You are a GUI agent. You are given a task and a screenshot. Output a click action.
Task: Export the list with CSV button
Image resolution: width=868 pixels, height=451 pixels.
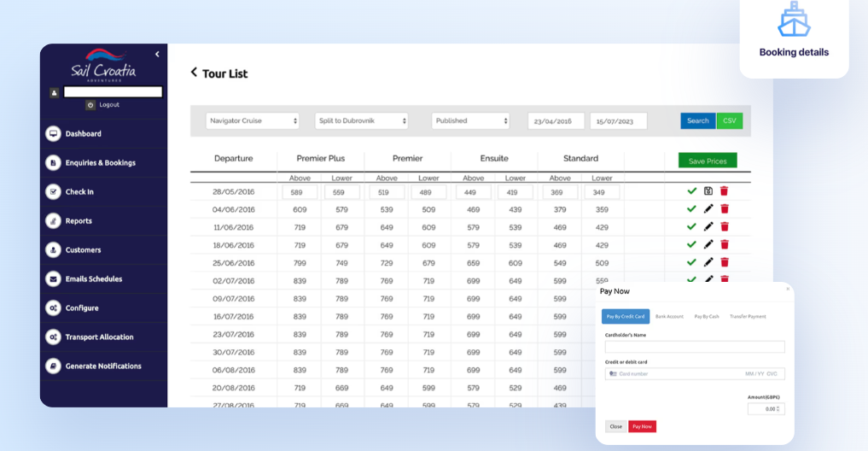coord(730,121)
